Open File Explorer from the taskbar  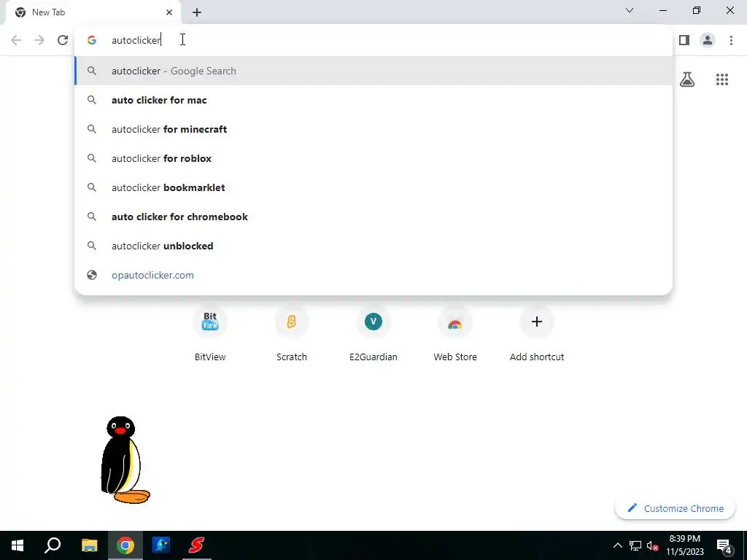[x=89, y=545]
